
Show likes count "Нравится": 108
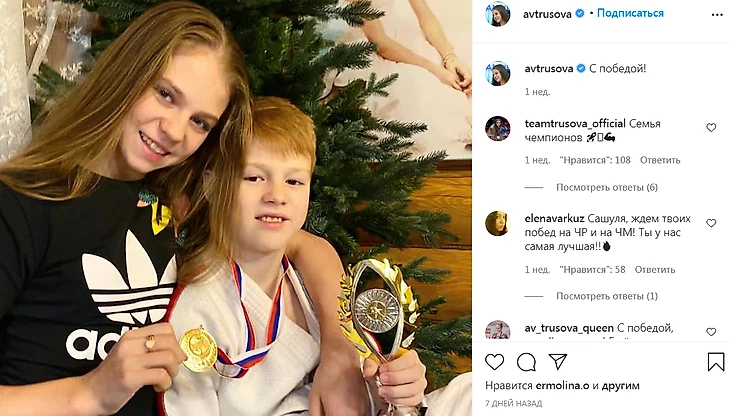tap(595, 160)
